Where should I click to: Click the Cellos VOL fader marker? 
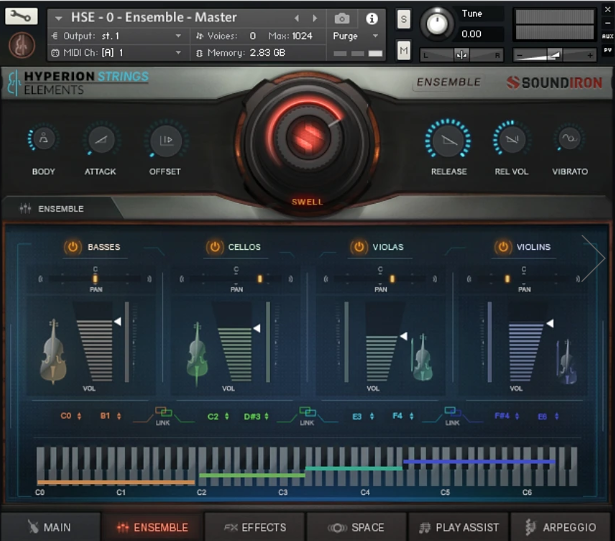[x=257, y=328]
